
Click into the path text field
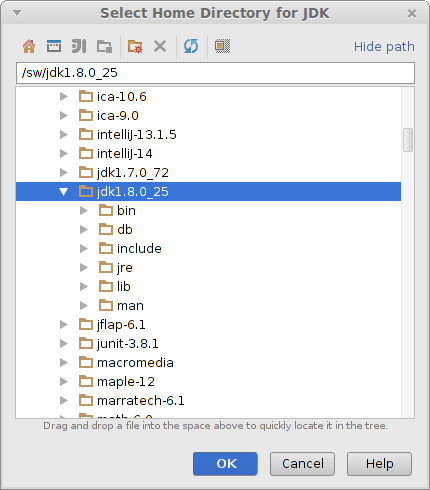coord(215,73)
